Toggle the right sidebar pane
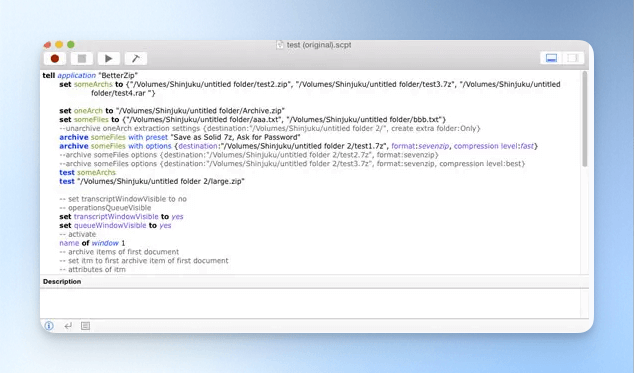Screen dimensions: 634x373 pyautogui.click(x=573, y=58)
